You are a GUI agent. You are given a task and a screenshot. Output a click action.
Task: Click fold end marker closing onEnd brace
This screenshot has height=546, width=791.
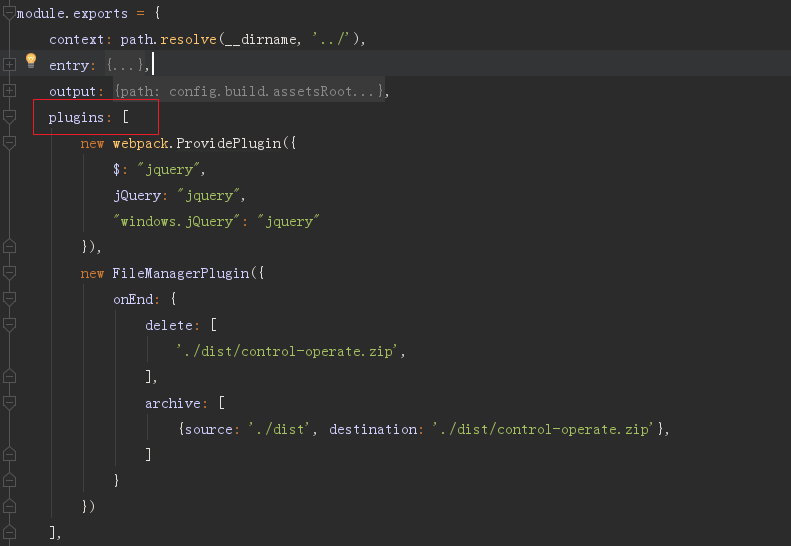(x=9, y=480)
